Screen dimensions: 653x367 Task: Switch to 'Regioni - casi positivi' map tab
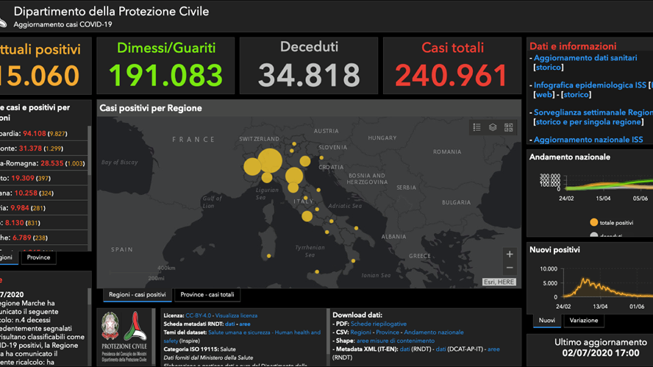[x=137, y=295]
